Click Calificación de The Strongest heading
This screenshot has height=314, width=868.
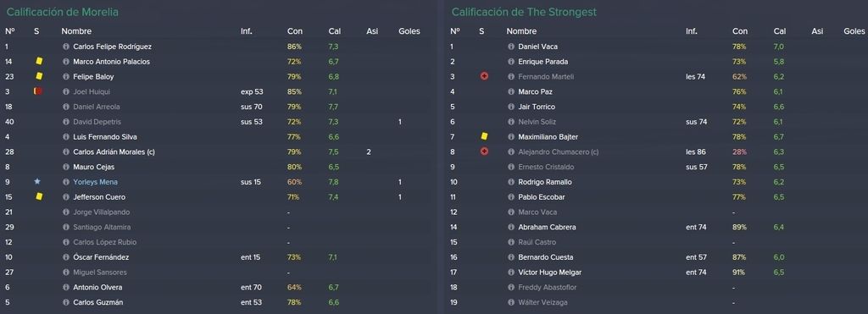[x=524, y=12]
